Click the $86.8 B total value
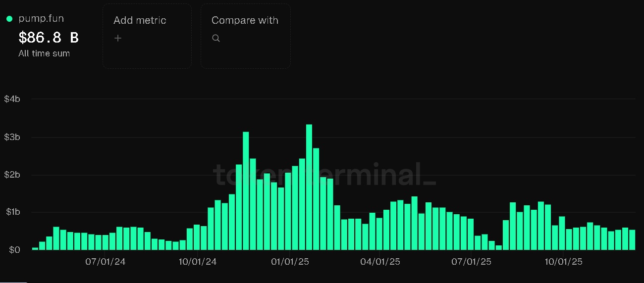Viewport: 644px width, 283px height. coord(49,38)
